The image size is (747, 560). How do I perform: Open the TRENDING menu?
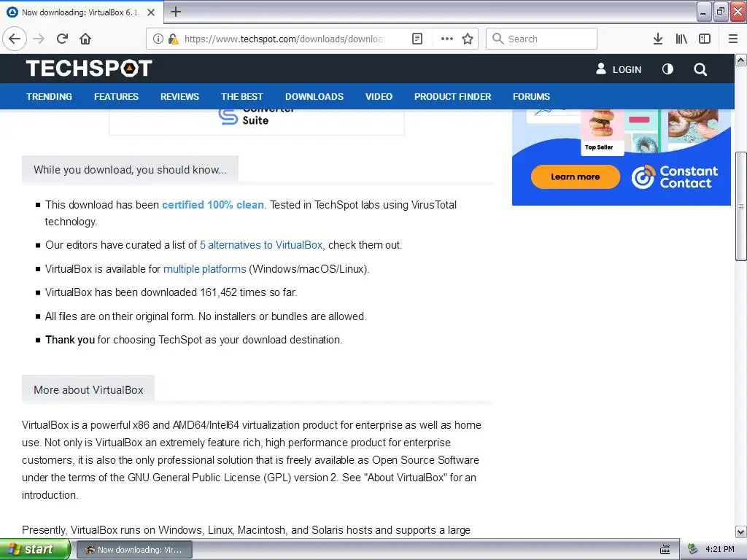coord(49,97)
